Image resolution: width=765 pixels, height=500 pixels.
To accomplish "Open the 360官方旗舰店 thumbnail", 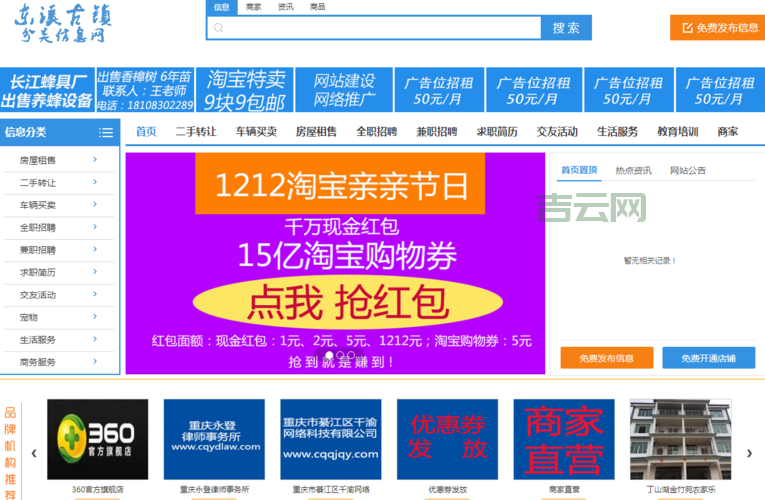I will coord(98,439).
